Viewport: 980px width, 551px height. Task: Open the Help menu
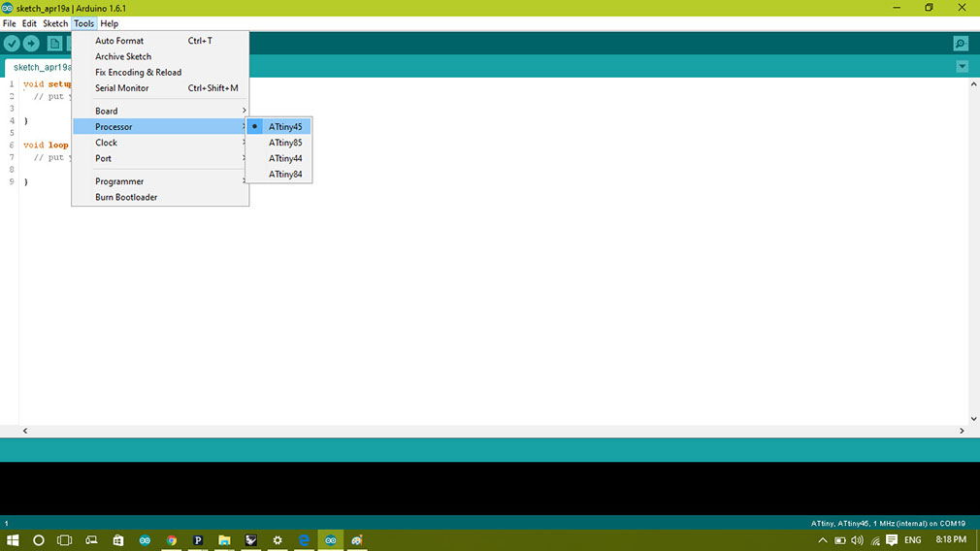coord(110,23)
